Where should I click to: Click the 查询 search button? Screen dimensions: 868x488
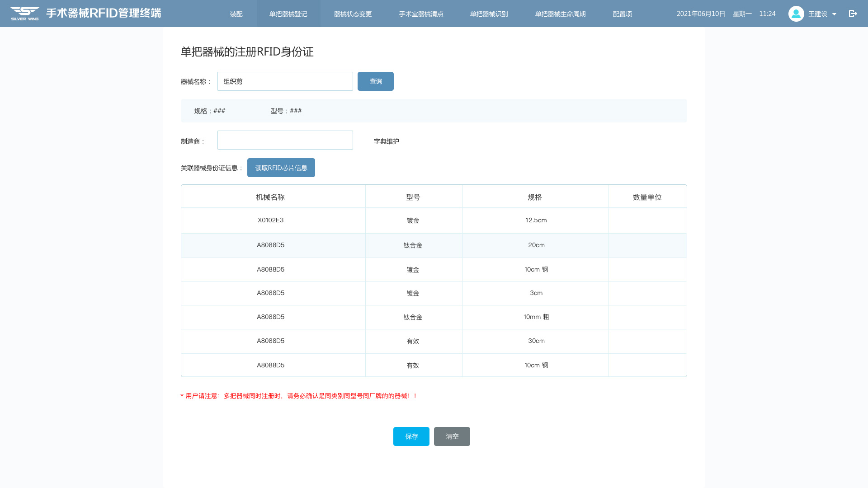(375, 81)
